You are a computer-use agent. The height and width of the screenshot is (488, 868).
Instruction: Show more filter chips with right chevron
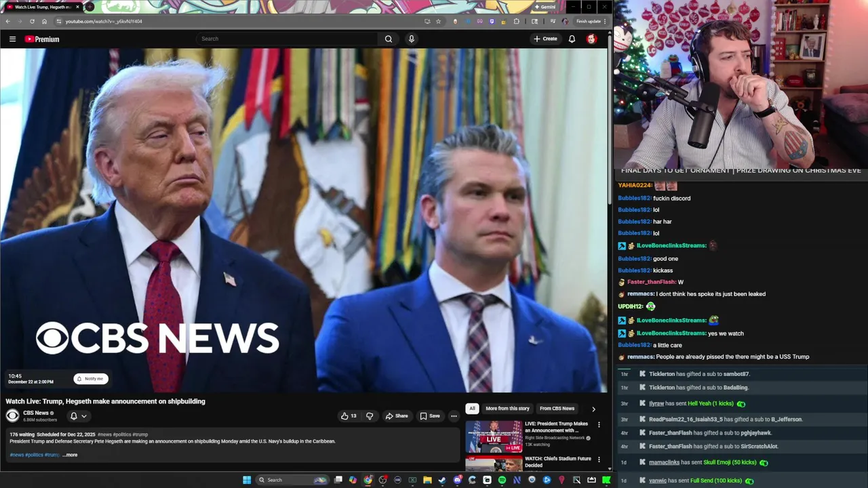(593, 409)
